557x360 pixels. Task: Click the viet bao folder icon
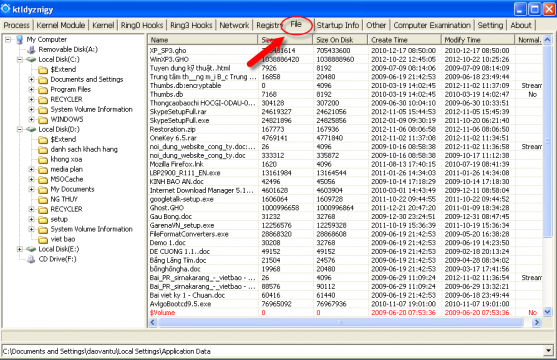click(x=43, y=239)
